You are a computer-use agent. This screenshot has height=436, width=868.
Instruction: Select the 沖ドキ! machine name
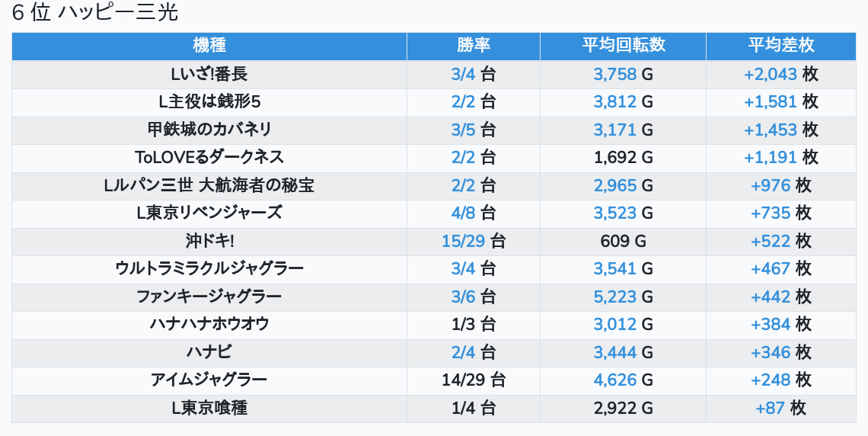209,241
